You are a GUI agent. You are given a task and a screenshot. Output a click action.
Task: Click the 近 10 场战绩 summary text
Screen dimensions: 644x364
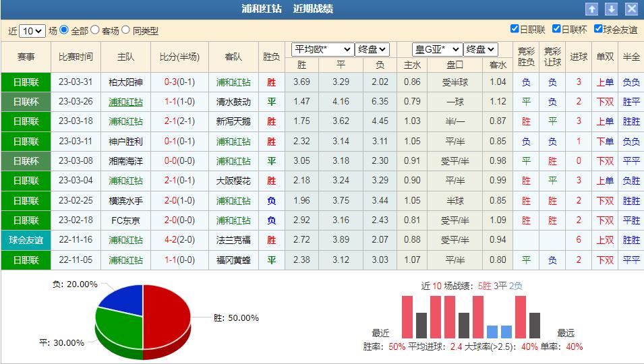[x=471, y=286]
